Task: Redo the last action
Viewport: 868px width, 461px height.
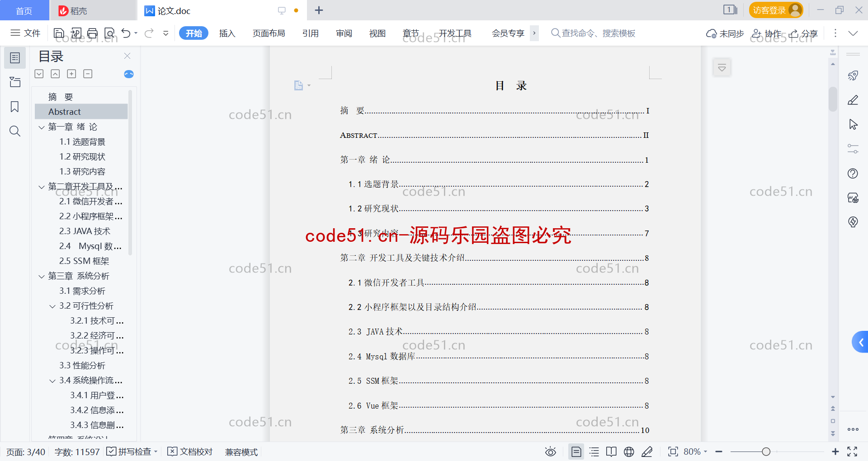Action: point(149,33)
